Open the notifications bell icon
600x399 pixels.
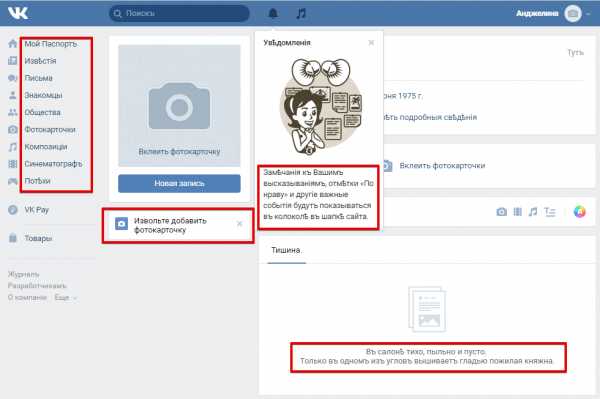(x=273, y=14)
